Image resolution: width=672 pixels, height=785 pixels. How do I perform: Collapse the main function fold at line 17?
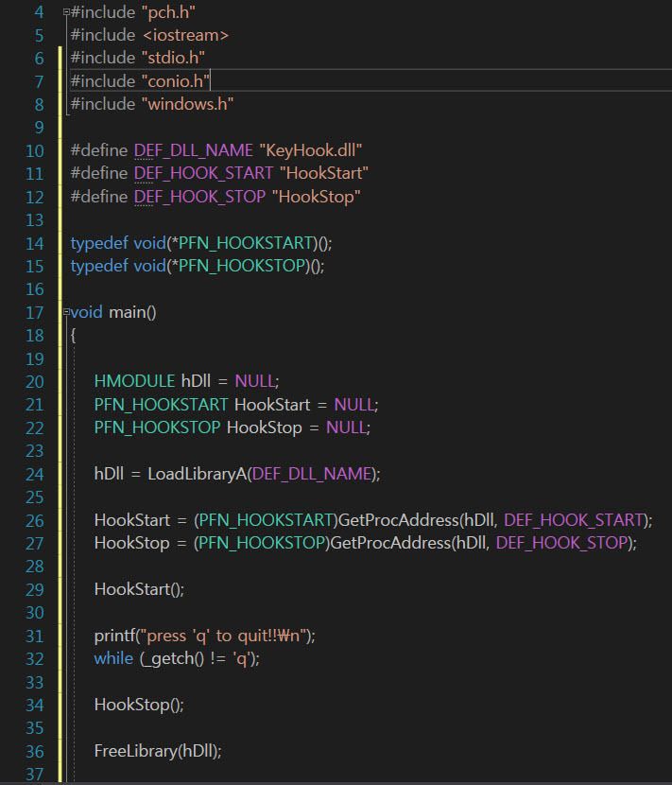click(x=66, y=312)
